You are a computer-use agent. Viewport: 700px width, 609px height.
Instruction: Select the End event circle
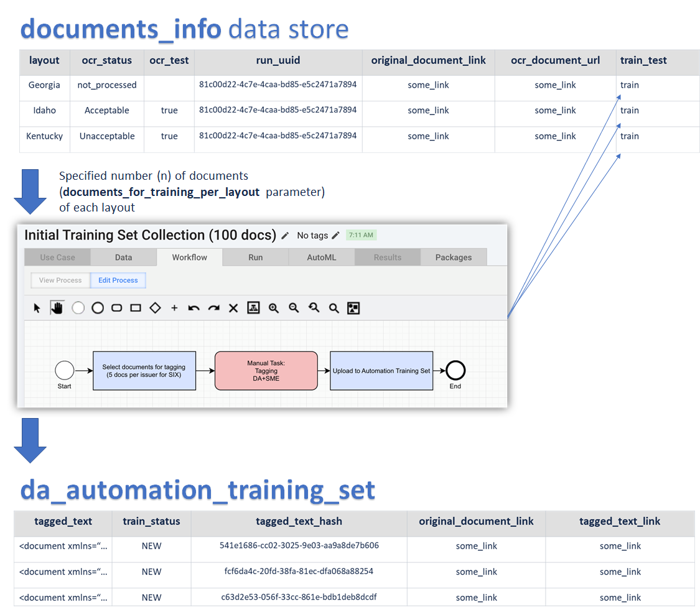(x=455, y=370)
